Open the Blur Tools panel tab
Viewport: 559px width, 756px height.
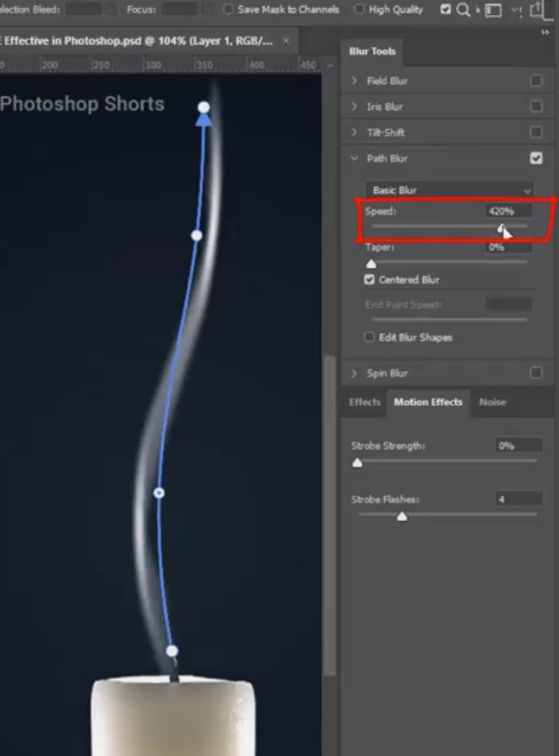(x=372, y=52)
